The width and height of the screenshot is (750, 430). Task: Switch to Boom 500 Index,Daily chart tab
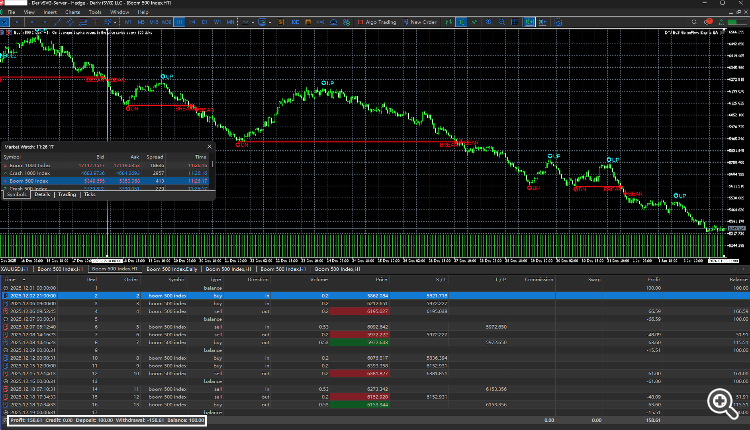click(x=174, y=269)
